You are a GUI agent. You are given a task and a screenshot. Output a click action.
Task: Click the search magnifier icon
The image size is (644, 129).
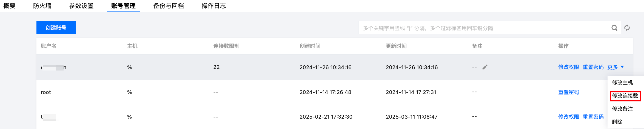614,28
